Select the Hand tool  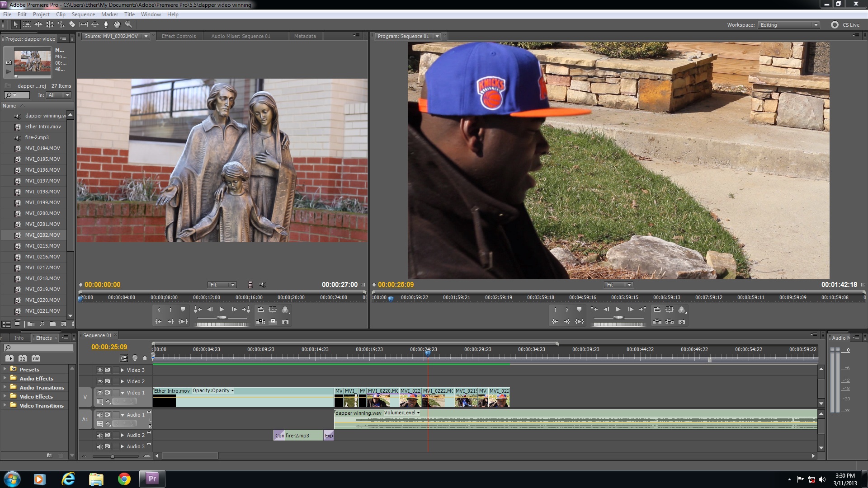[x=117, y=24]
